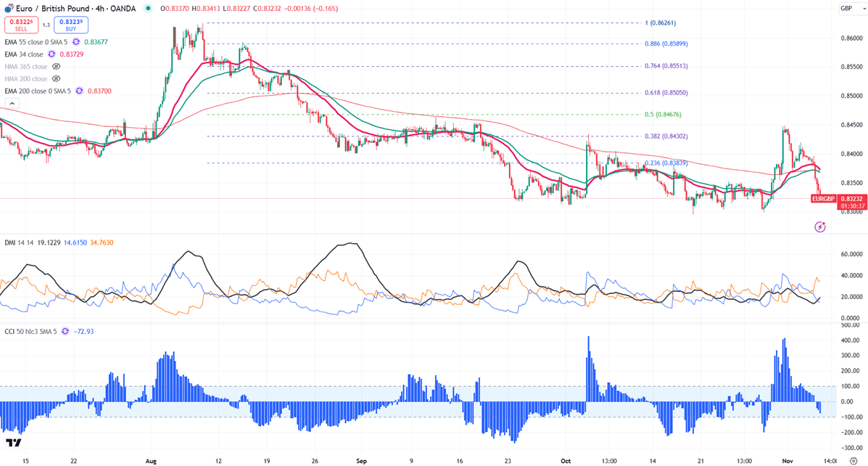Viewport: 868px width, 466px height.
Task: Select the DMI 14 14 indicator legend
Action: point(20,242)
